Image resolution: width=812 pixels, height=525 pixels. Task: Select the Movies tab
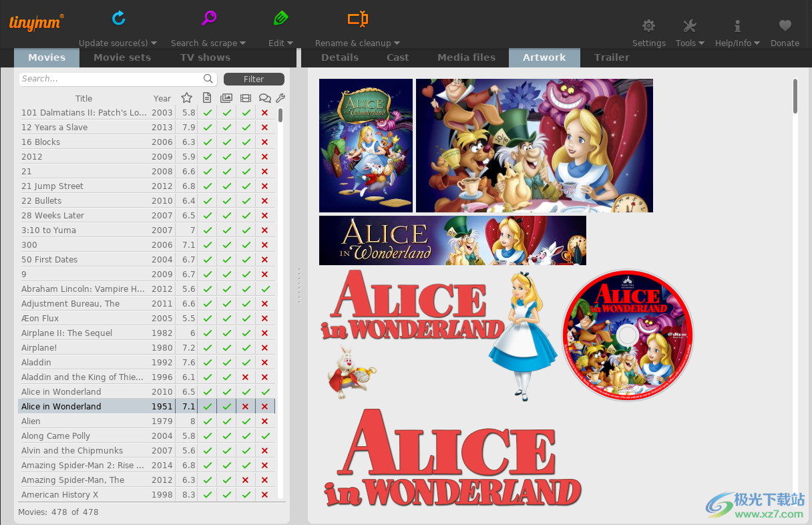[x=47, y=57]
